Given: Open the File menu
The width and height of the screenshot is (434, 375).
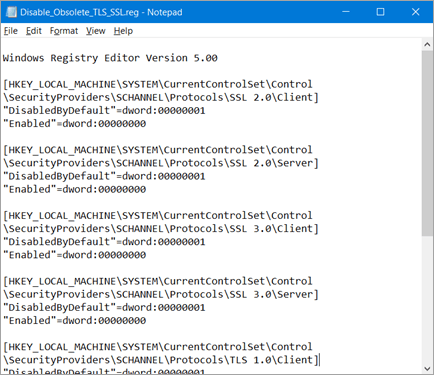Looking at the screenshot, I should point(11,31).
